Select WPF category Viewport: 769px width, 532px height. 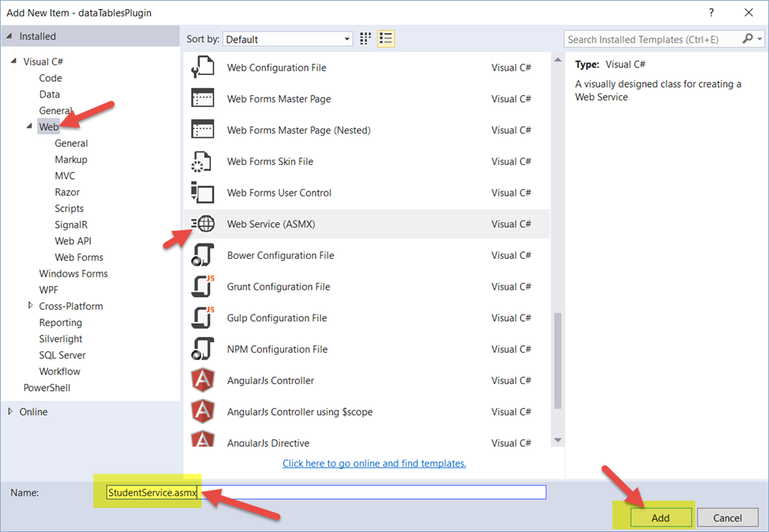point(49,290)
